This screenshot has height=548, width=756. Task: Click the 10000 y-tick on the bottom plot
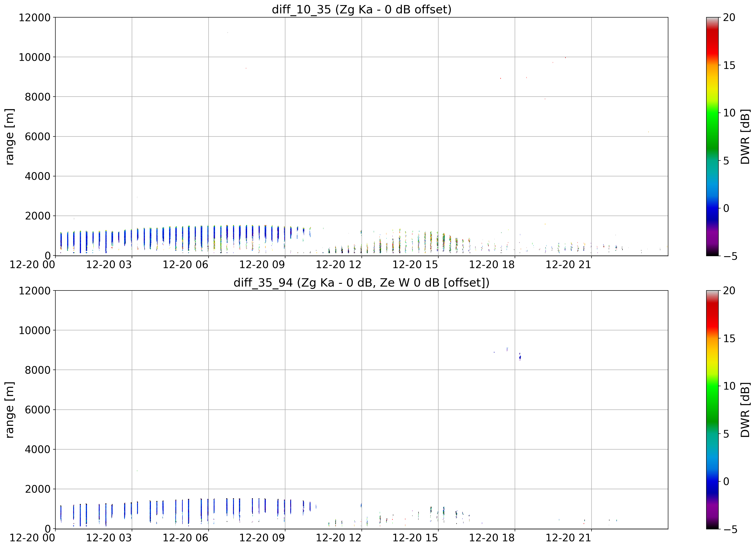pyautogui.click(x=35, y=330)
